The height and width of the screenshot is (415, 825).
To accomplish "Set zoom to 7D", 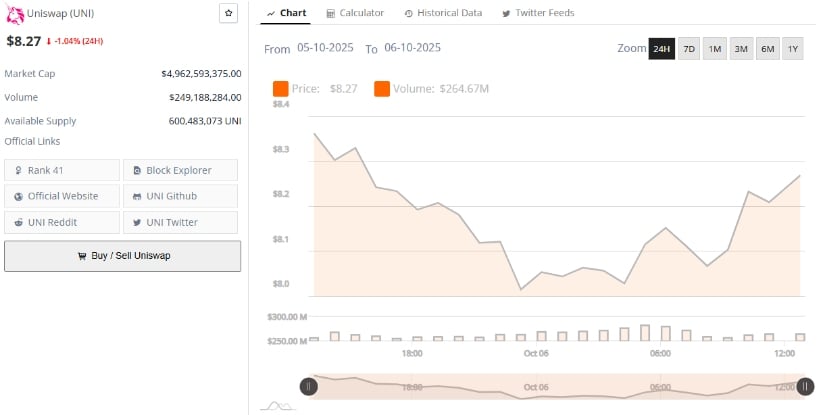I will pos(689,49).
